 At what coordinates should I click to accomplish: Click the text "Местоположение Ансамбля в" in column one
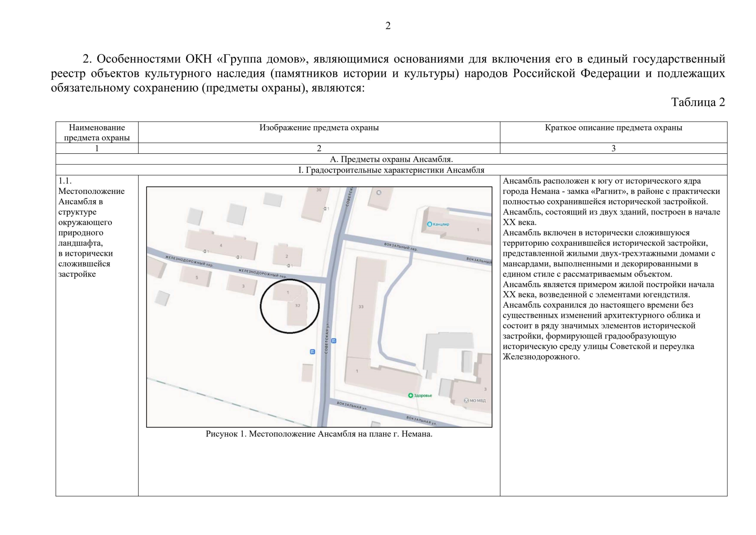coord(91,196)
